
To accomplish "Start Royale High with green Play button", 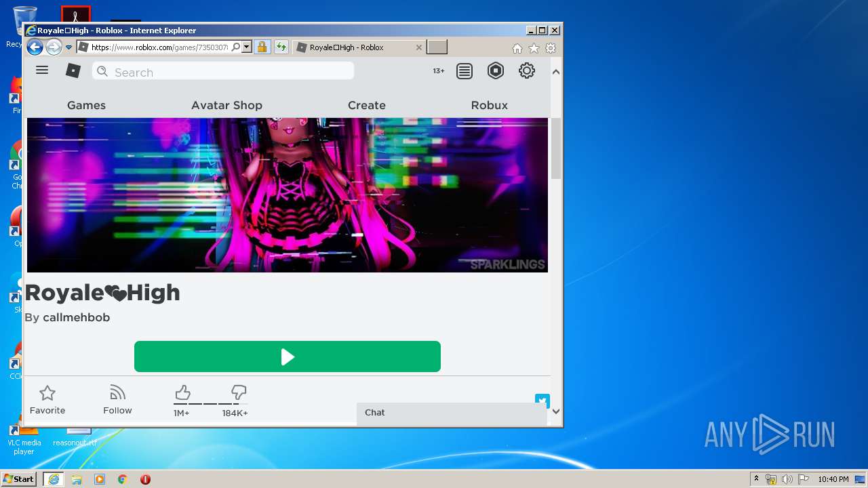I will click(x=288, y=357).
